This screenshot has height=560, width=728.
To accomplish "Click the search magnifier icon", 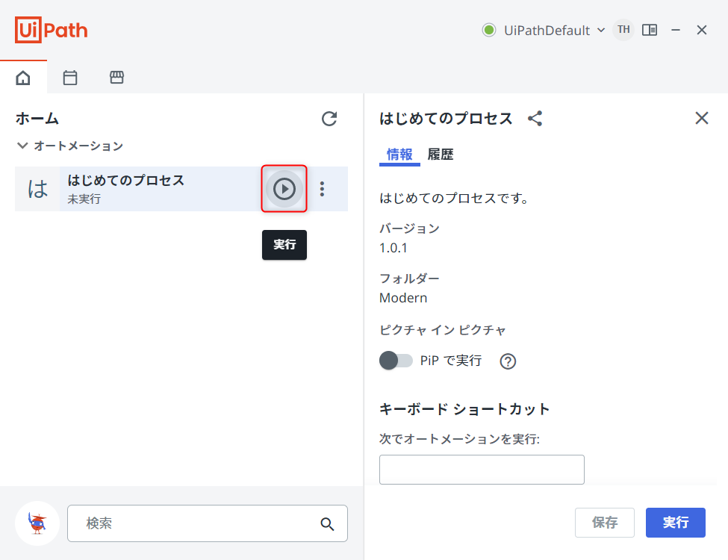I will [x=327, y=523].
